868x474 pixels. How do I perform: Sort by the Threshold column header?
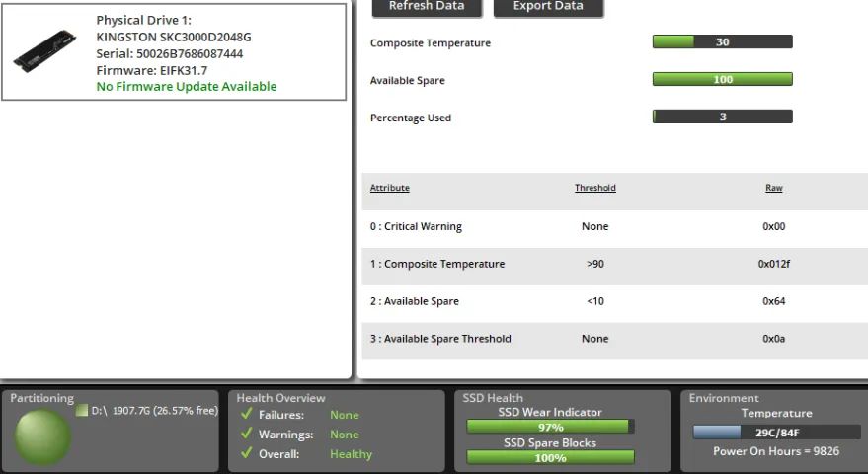pyautogui.click(x=595, y=188)
